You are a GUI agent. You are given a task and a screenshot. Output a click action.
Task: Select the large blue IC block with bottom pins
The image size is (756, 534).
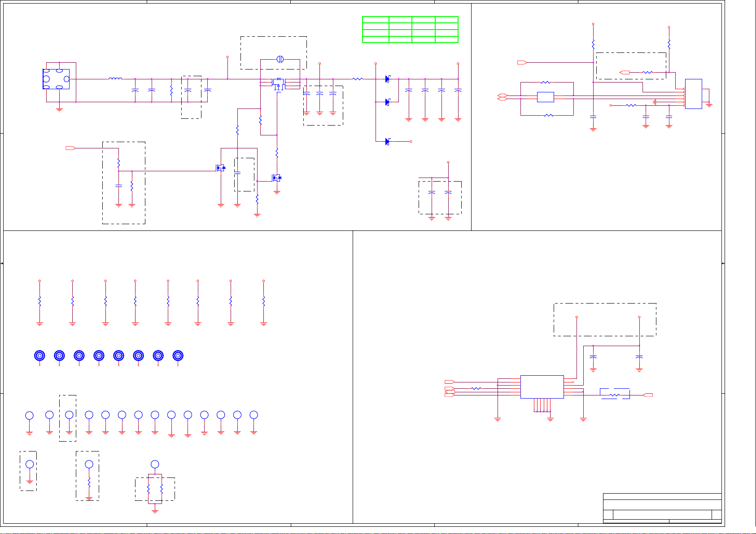pyautogui.click(x=542, y=386)
